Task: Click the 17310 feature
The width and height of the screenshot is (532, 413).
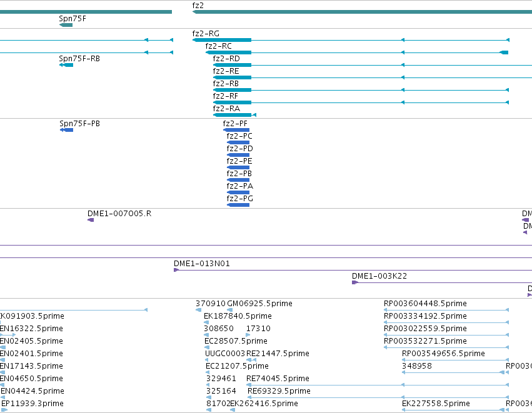Action: click(248, 335)
